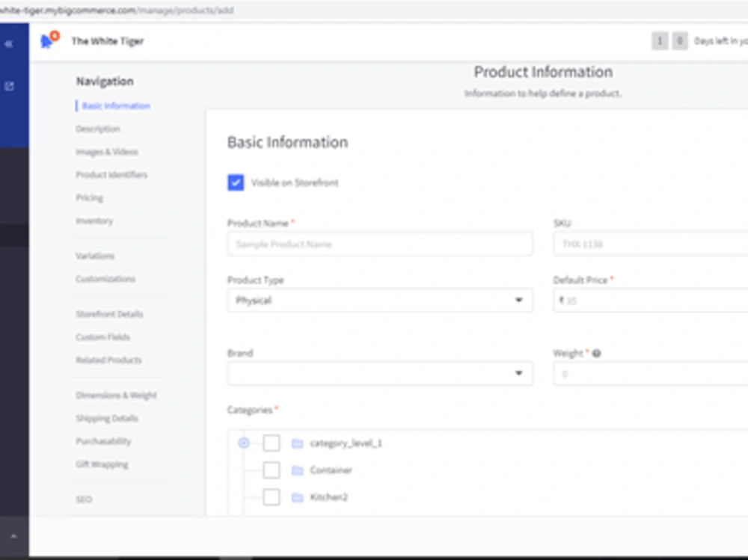
Task: Click the Container category label
Action: (331, 470)
